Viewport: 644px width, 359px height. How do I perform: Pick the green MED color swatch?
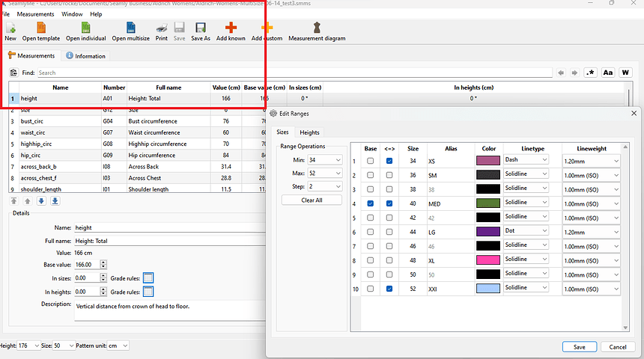[x=487, y=203]
